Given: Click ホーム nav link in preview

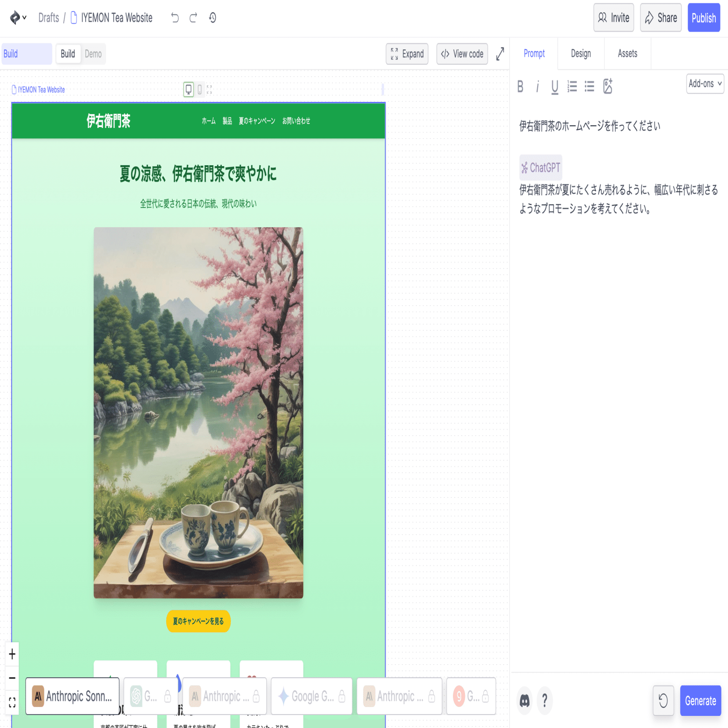Looking at the screenshot, I should tap(209, 121).
